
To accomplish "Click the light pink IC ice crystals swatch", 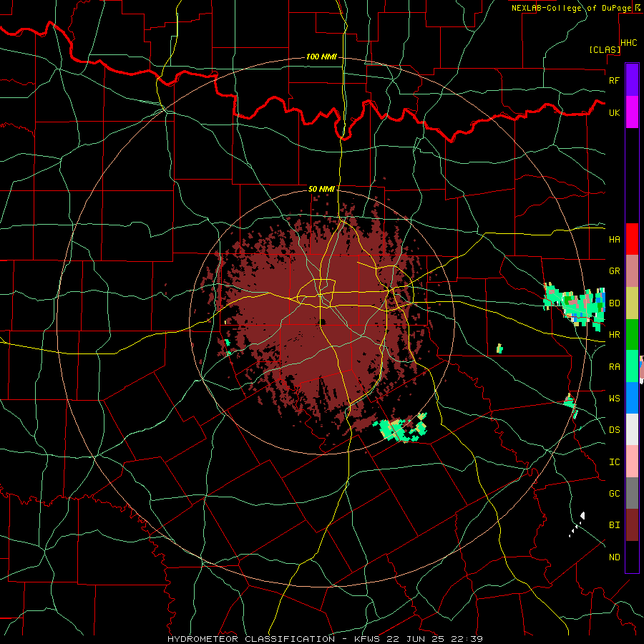I will 632,462.
